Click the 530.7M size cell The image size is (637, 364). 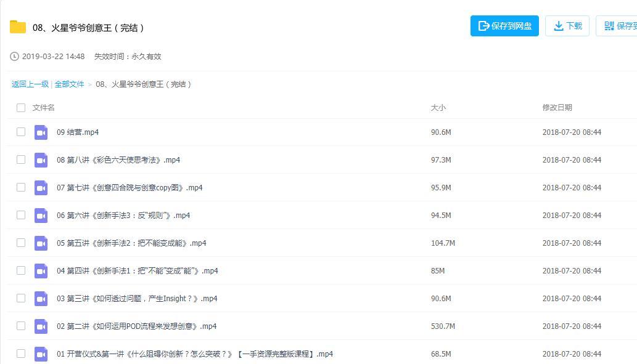click(x=443, y=326)
